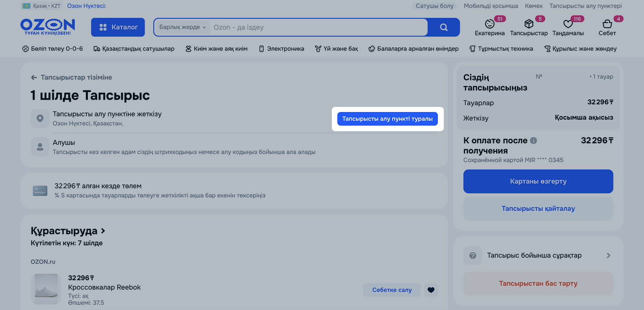The width and height of the screenshot is (644, 310).
Task: Select Балаларға арналған өнімдер category
Action: pos(414,49)
